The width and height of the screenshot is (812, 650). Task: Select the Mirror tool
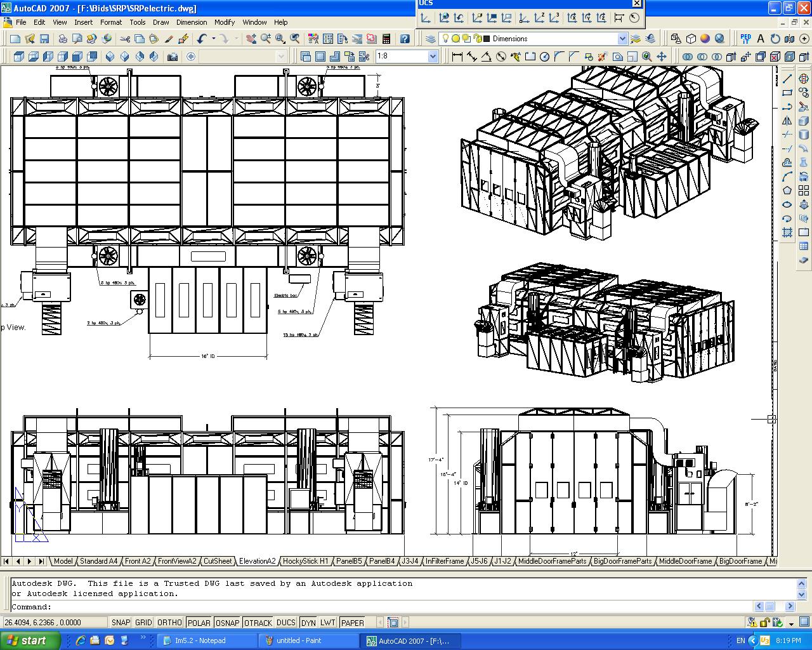pos(787,121)
